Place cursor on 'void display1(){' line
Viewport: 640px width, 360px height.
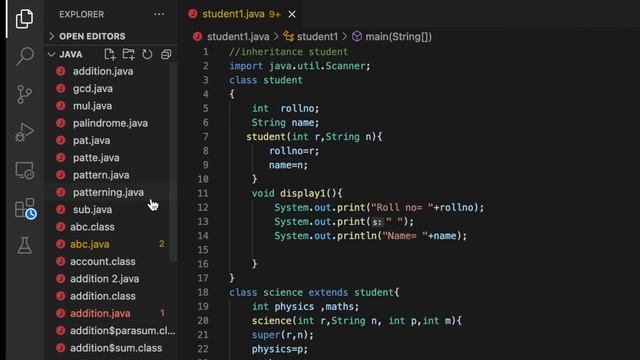pos(297,193)
